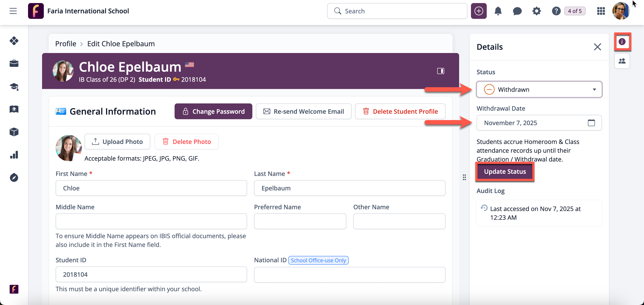Open the Withdrawal Date calendar picker

(591, 123)
